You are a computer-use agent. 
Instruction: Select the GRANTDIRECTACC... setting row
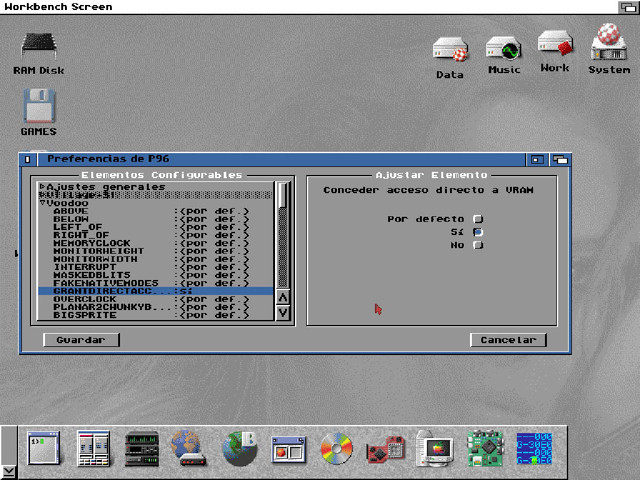156,291
